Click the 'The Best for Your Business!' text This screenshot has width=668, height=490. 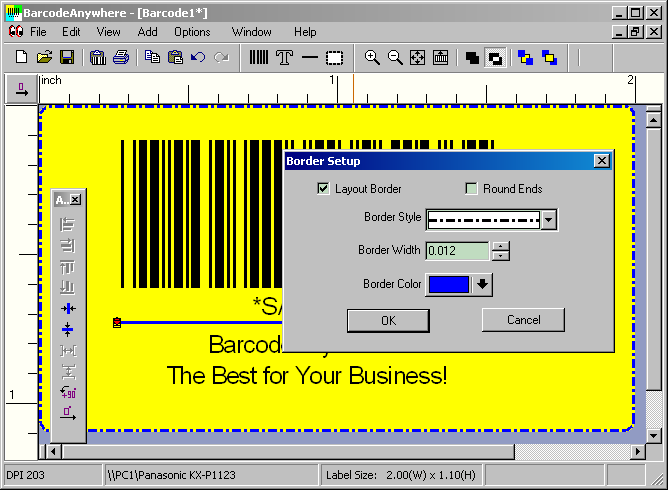[307, 375]
